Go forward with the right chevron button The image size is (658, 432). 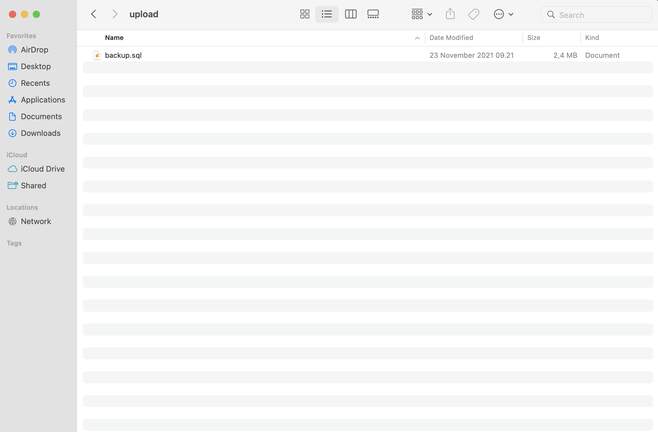click(x=115, y=14)
